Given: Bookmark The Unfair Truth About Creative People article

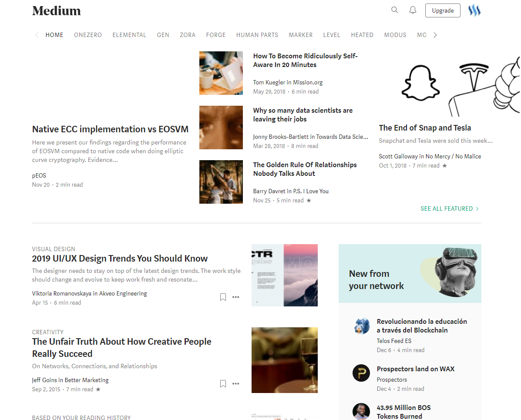Looking at the screenshot, I should [223, 384].
